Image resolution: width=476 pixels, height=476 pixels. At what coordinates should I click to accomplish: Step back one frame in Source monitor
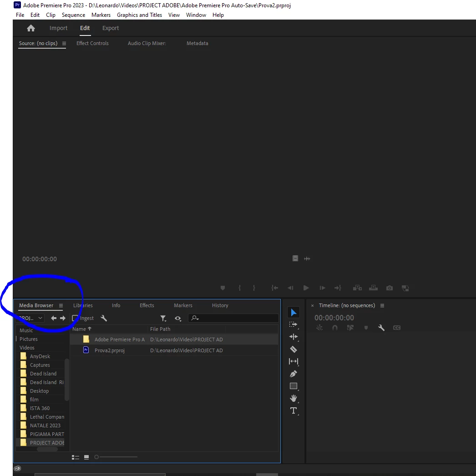(290, 288)
